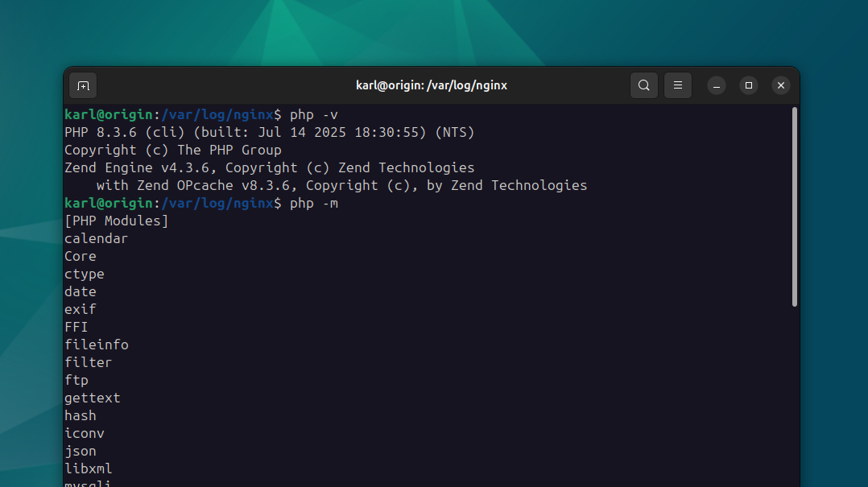Click the 'Core' module line
The height and width of the screenshot is (487, 868).
click(x=81, y=256)
